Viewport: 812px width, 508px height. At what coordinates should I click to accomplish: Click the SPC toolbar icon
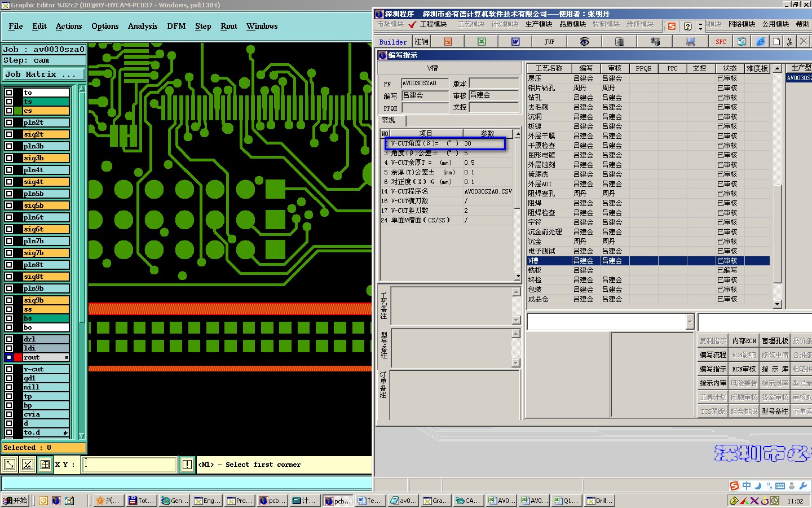tap(721, 42)
